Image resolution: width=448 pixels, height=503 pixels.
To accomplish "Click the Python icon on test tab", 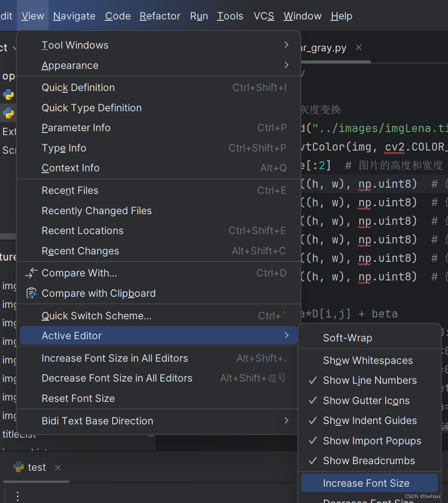I will [x=19, y=467].
